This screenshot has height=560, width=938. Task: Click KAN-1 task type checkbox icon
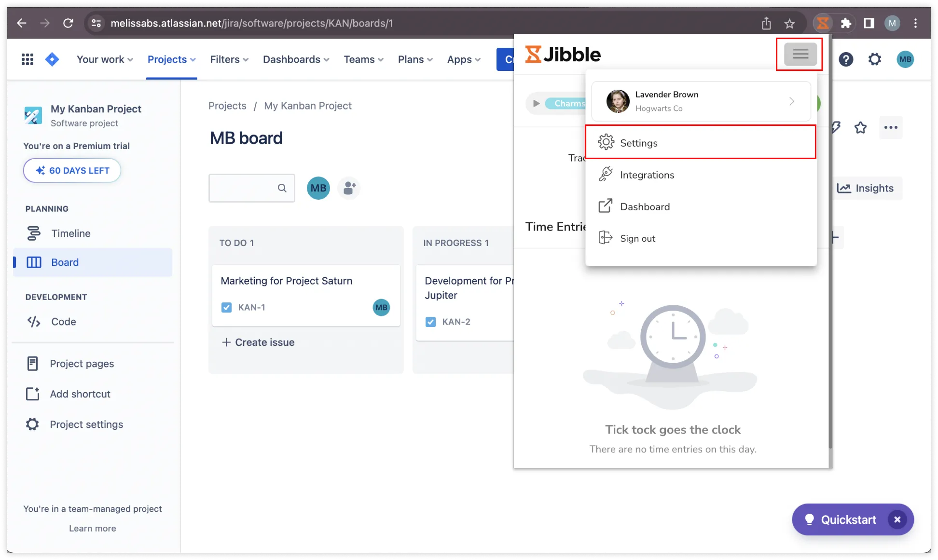click(x=226, y=307)
